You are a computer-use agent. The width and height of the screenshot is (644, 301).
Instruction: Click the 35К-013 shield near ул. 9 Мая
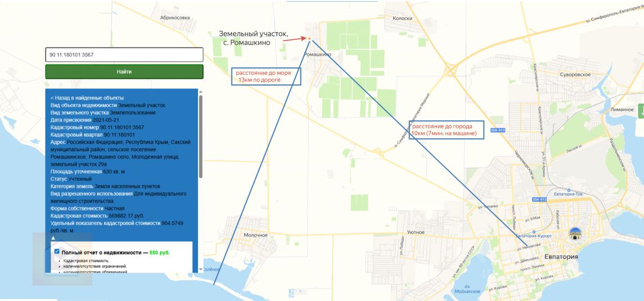539,199
